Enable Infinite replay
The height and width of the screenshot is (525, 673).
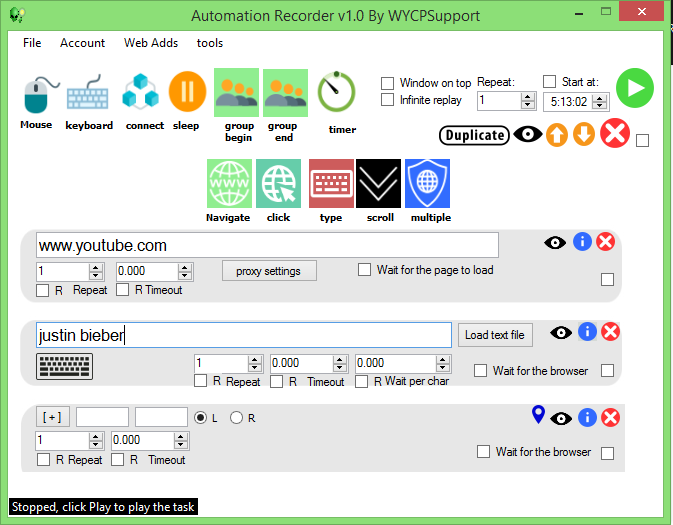(x=388, y=100)
